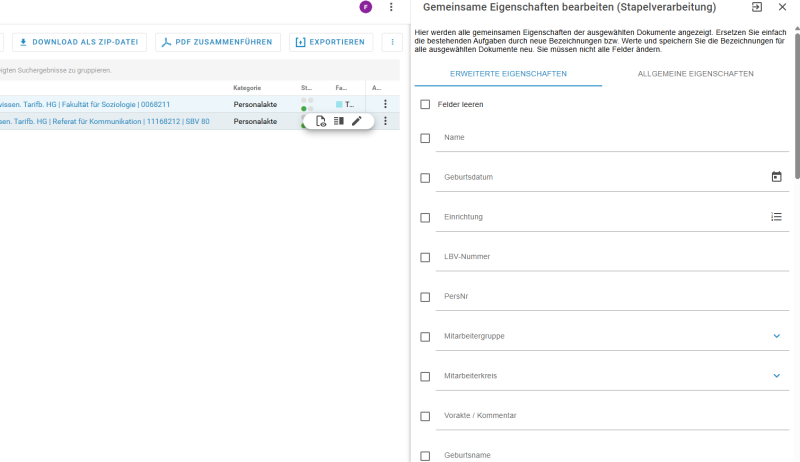The width and height of the screenshot is (800, 462).
Task: Enable the Geburtsdatum checkbox
Action: (425, 177)
